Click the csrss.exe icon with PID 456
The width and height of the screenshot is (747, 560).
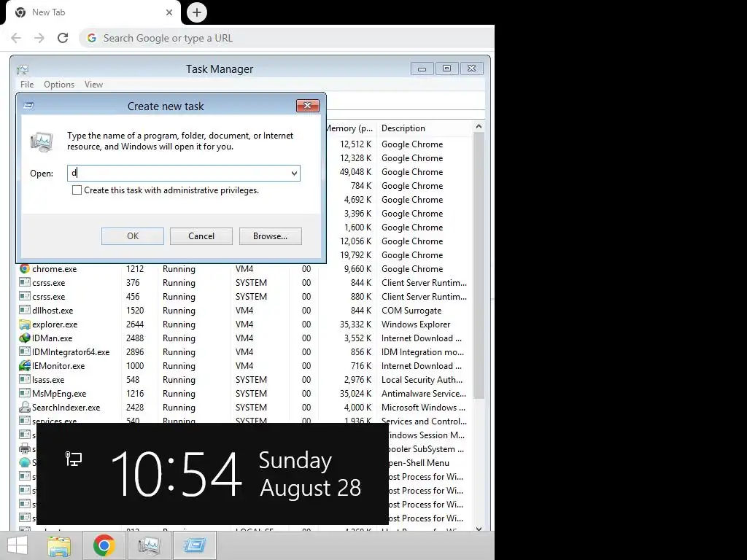(x=24, y=296)
